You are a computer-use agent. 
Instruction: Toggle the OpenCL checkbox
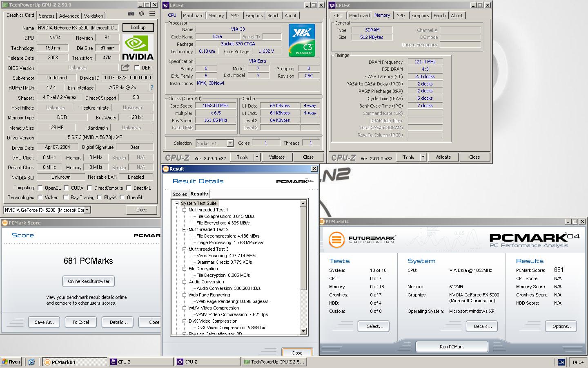(x=40, y=188)
